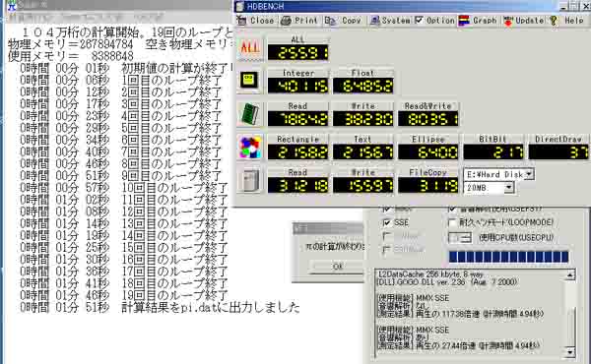
Task: Adjust the USECPU stepper arrows
Action: [466, 237]
